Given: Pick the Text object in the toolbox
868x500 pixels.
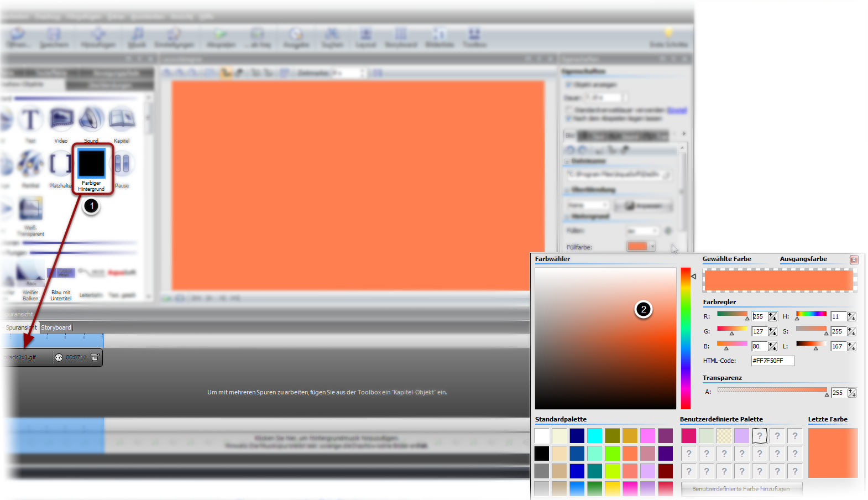Looking at the screenshot, I should (x=30, y=119).
